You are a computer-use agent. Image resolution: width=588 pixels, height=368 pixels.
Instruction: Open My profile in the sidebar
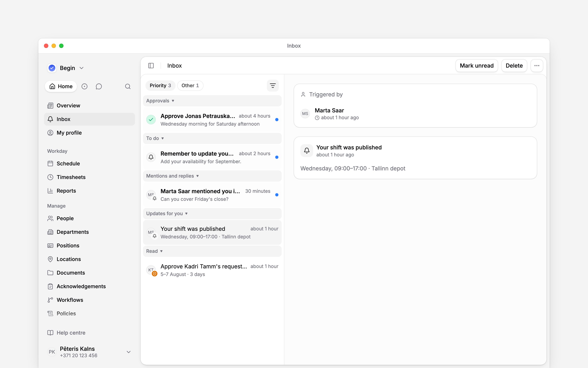point(89,133)
